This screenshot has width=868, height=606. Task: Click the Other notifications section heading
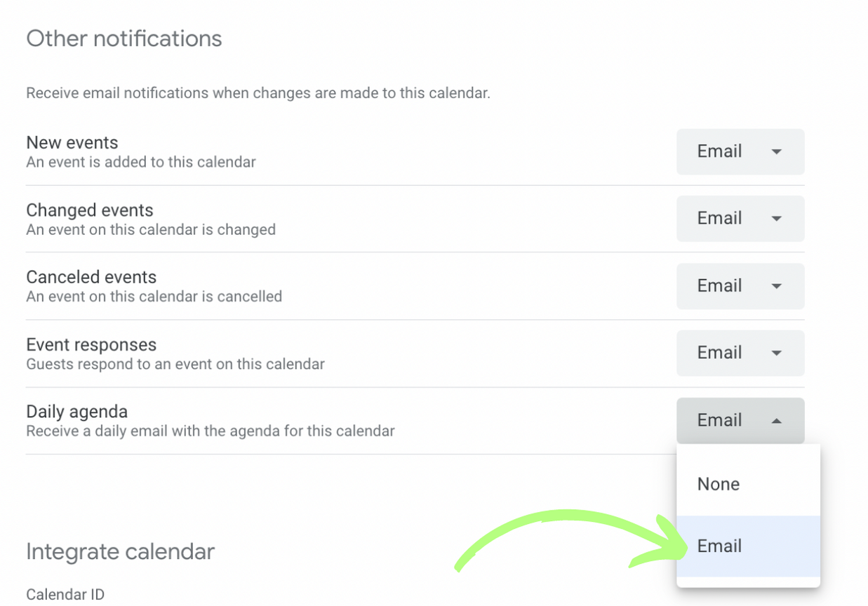[124, 39]
